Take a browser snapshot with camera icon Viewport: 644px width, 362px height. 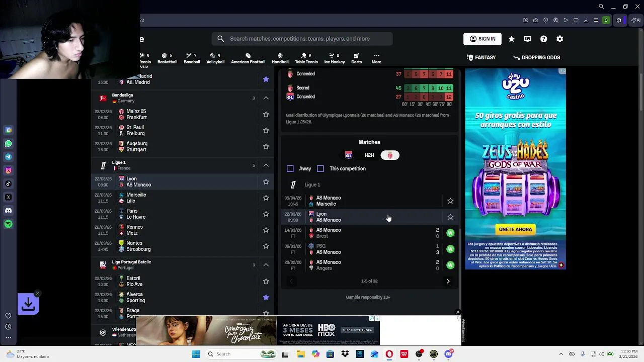[x=536, y=20]
